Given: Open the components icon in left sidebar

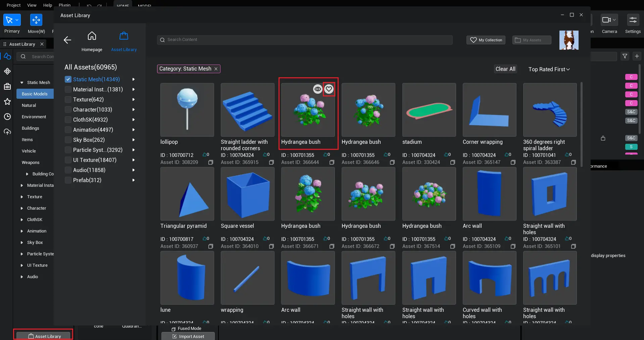Looking at the screenshot, I should coord(7,71).
